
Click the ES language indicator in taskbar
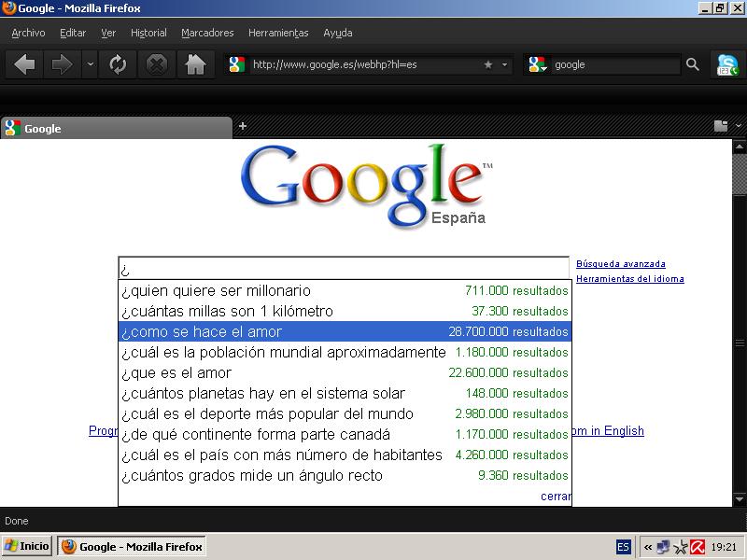[x=623, y=547]
